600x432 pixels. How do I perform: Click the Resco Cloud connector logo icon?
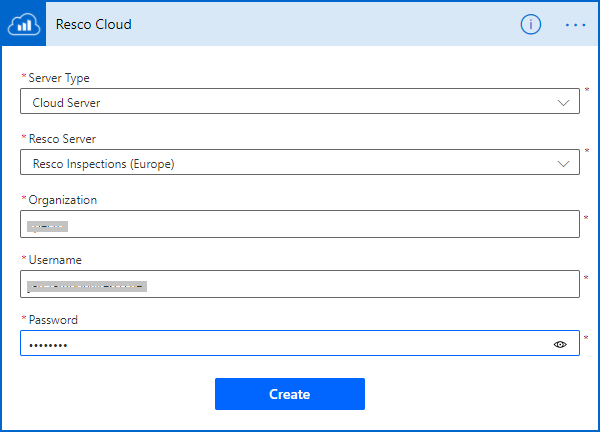point(26,24)
